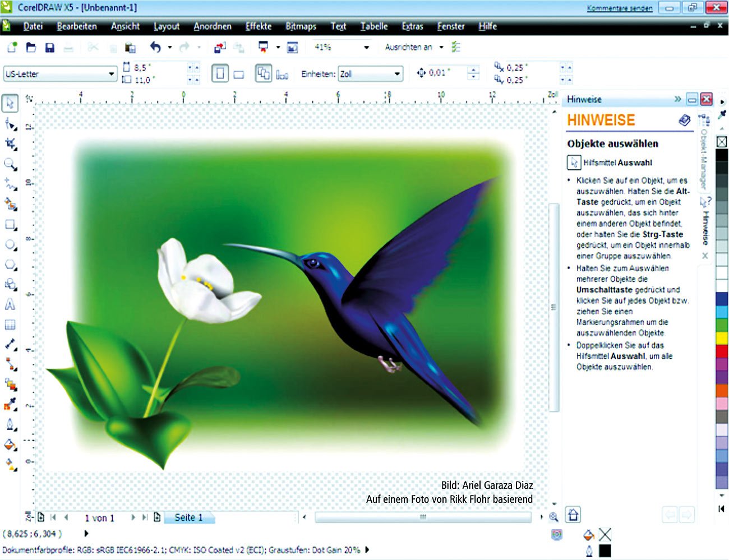729x560 pixels.
Task: Click the horizontal scrollbar thumb
Action: tap(423, 517)
